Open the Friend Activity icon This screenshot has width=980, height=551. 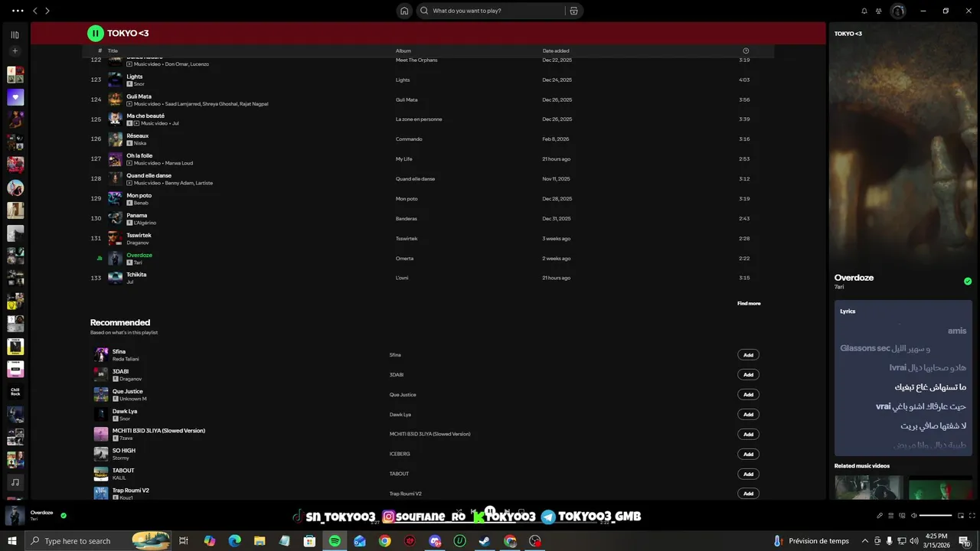coord(879,11)
